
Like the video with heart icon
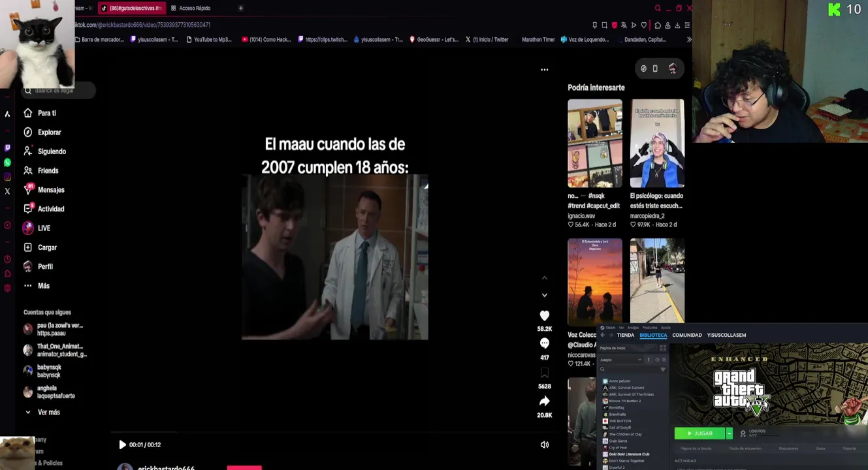(545, 315)
